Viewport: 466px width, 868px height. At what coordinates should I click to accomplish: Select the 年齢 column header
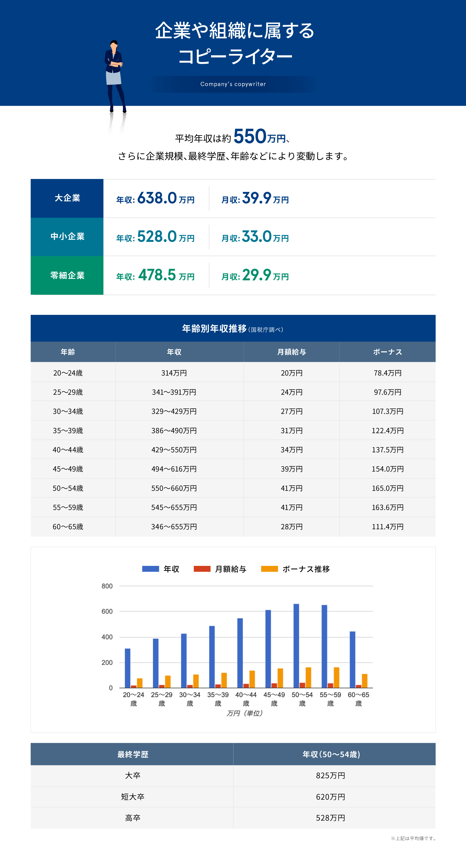pyautogui.click(x=68, y=352)
